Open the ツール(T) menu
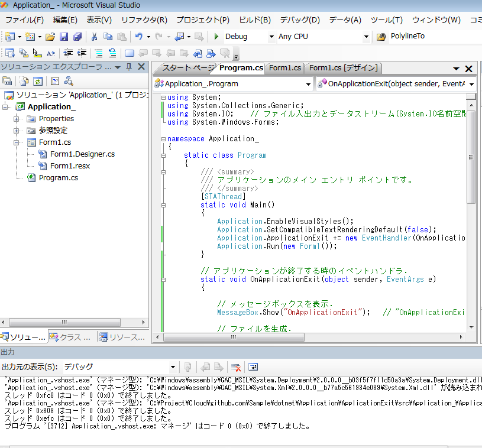 (387, 20)
